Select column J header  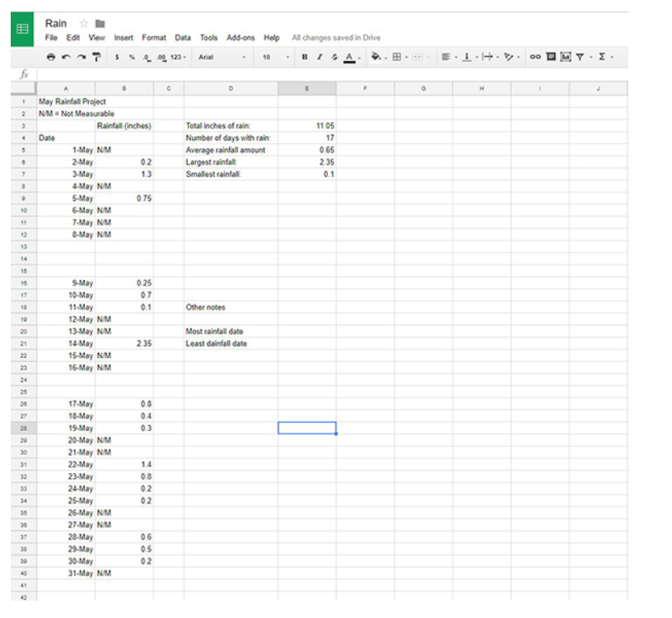coord(598,88)
